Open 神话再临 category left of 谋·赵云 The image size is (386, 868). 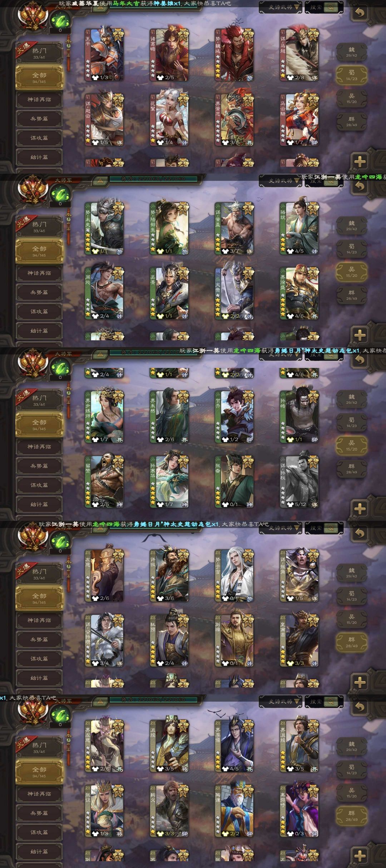pyautogui.click(x=39, y=100)
